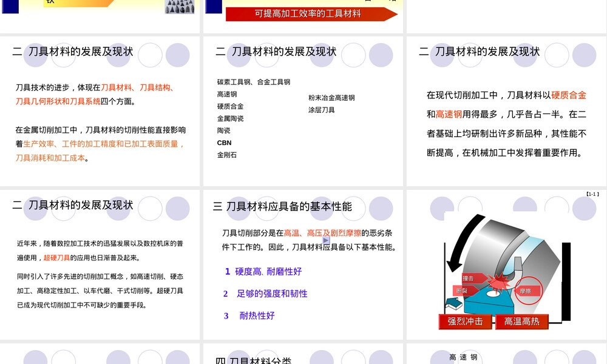Click point 3 耐热性好
This screenshot has height=364, width=607.
[x=249, y=315]
